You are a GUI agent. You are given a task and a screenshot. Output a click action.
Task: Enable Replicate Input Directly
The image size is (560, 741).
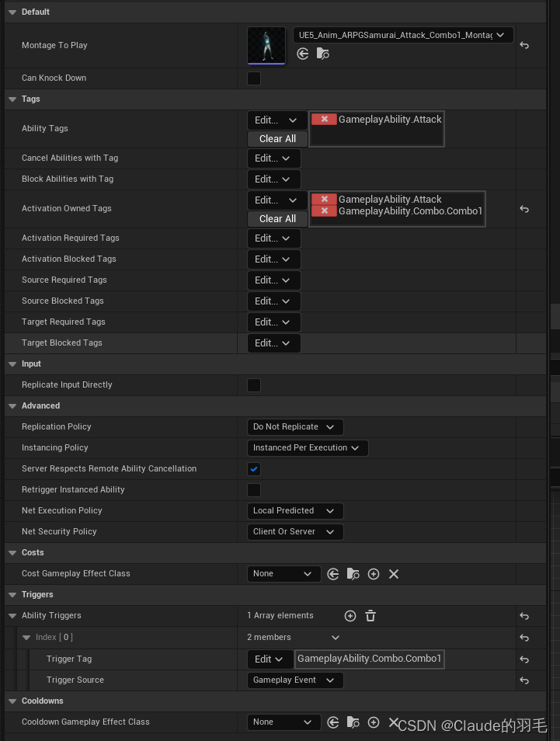coord(254,384)
